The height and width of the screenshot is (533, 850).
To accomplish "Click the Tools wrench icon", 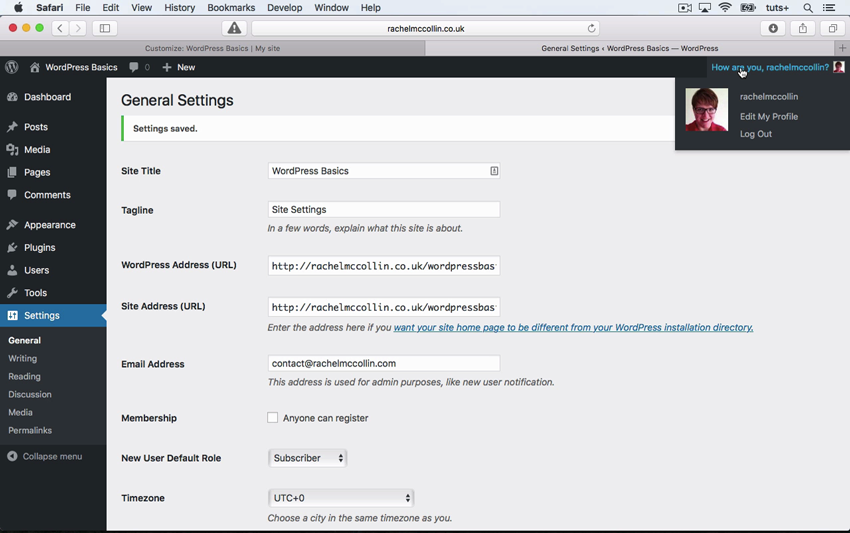I will click(12, 293).
